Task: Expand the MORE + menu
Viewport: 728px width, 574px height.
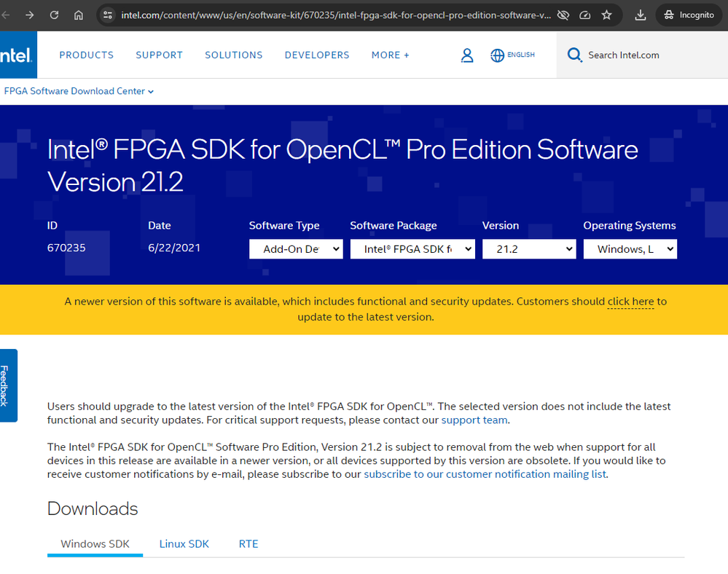Action: tap(391, 55)
